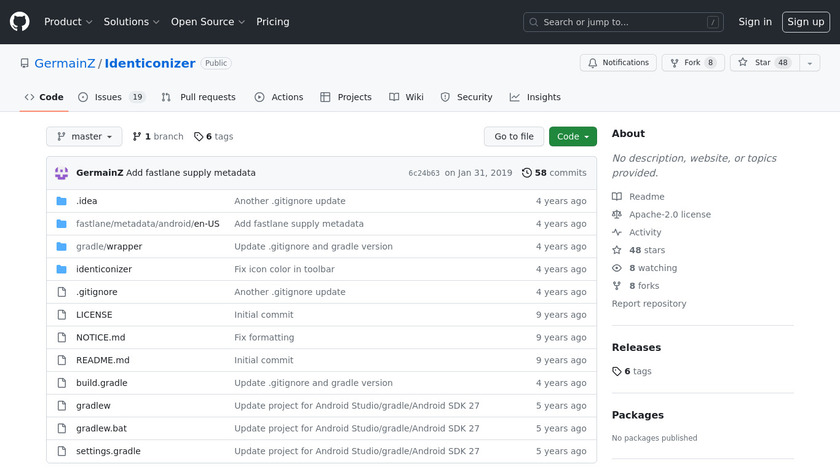The width and height of the screenshot is (840, 472).
Task: Click the .idea folder icon
Action: [x=62, y=201]
